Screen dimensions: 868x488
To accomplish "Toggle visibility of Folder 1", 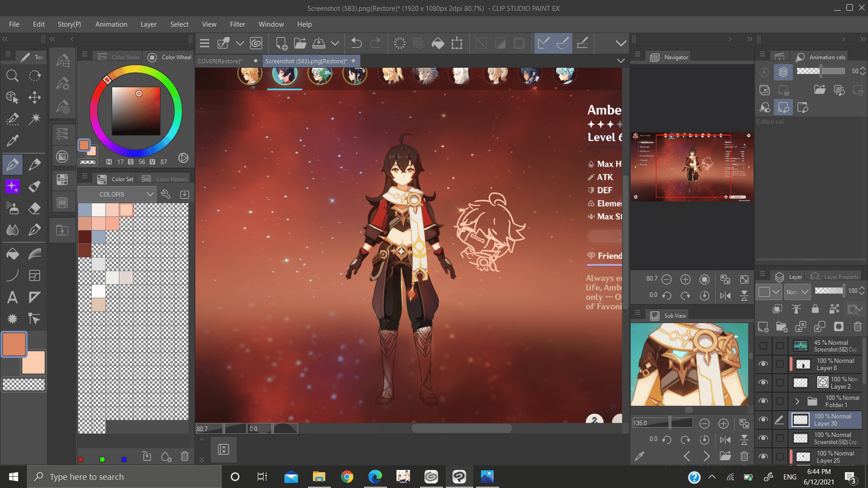I will coord(763,401).
